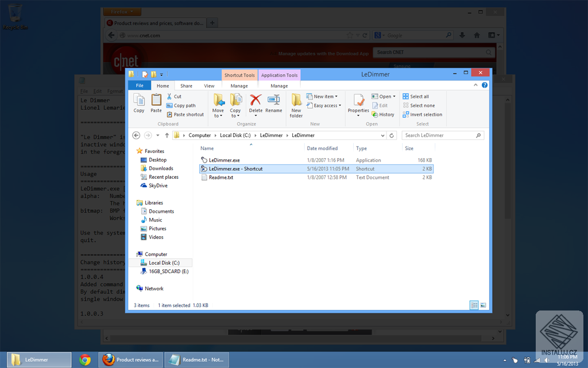Click the Paste icon in Clipboard group
The image size is (588, 368).
156,100
